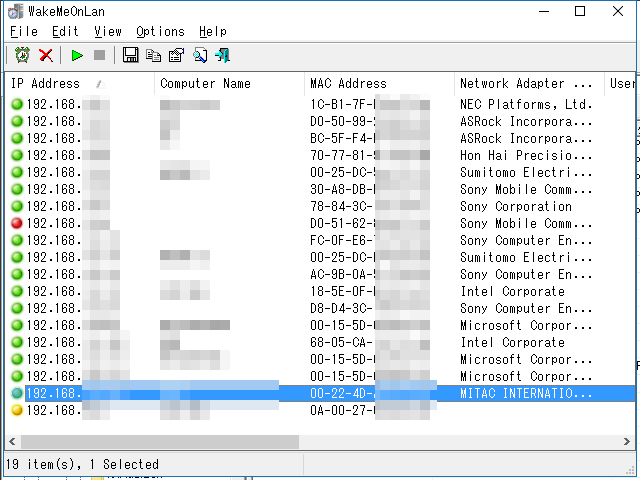Screen dimensions: 640x480
Task: Click the Exit door icon in the toolbar
Action: [223, 55]
